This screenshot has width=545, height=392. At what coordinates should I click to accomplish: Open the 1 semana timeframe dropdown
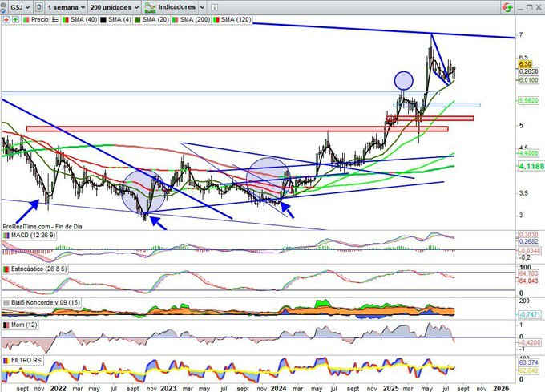pos(66,7)
